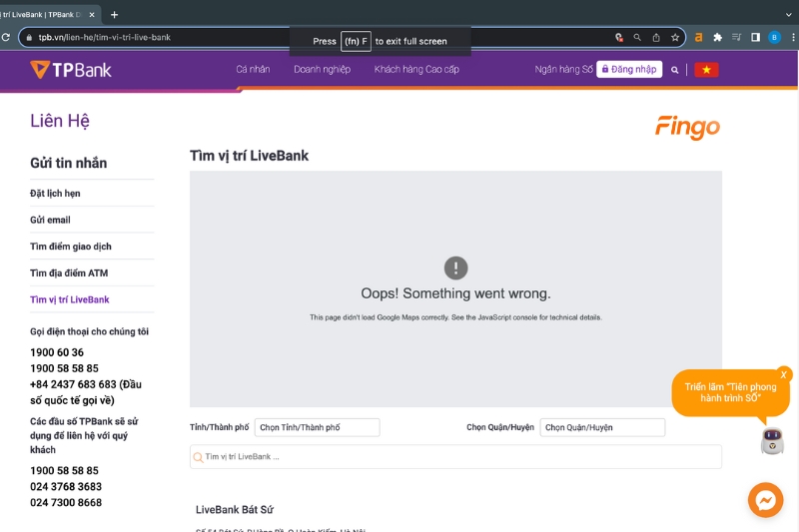Click the orange Amazon extension icon
The width and height of the screenshot is (799, 532).
pyautogui.click(x=698, y=37)
